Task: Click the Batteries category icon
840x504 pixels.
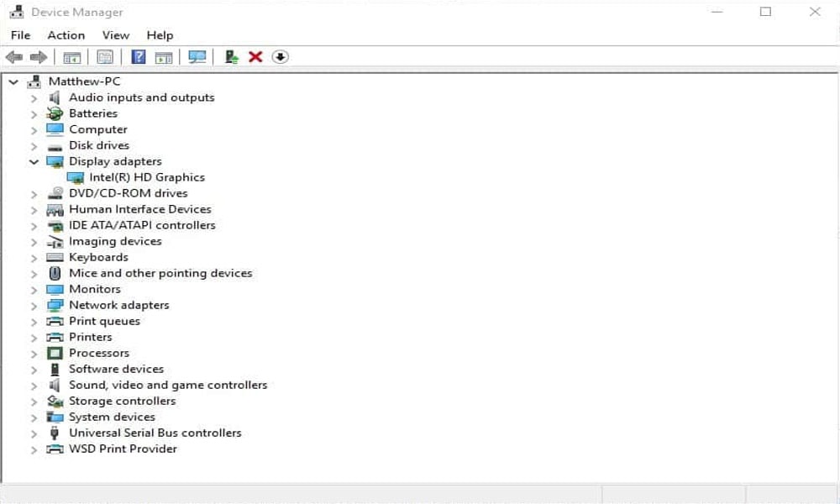Action: click(55, 113)
